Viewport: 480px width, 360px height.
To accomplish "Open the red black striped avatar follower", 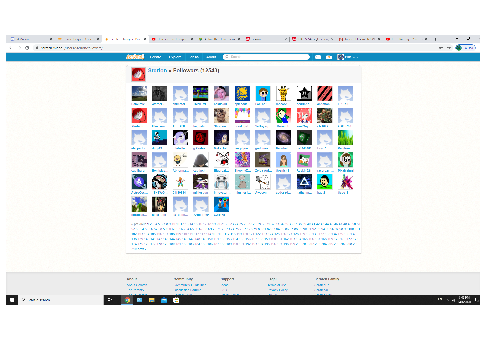I will [325, 93].
